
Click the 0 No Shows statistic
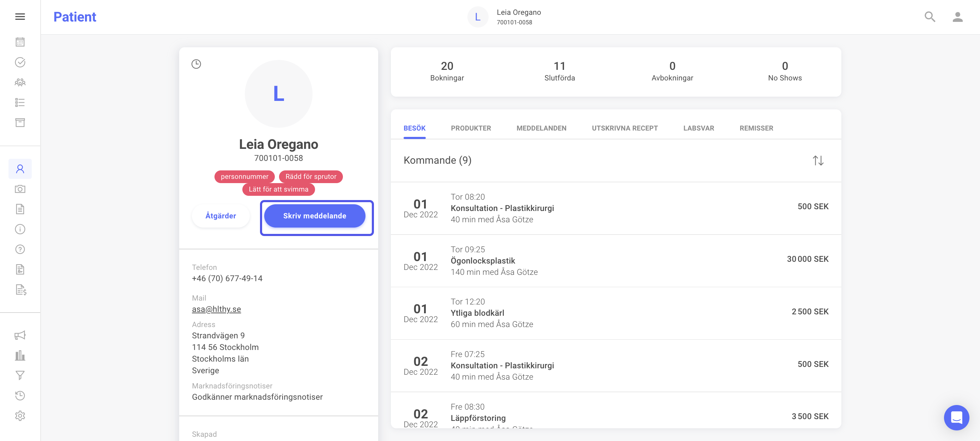785,71
